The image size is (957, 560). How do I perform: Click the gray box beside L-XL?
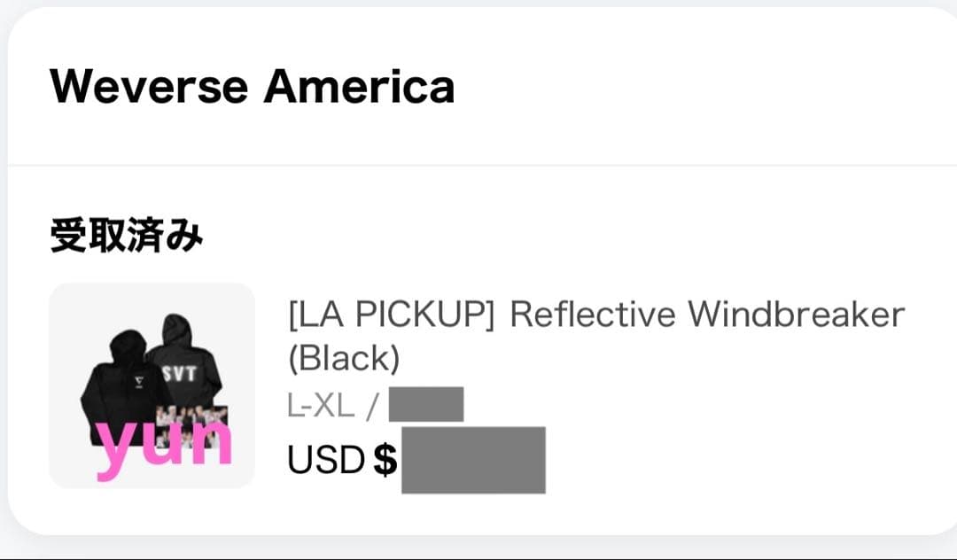pos(426,405)
